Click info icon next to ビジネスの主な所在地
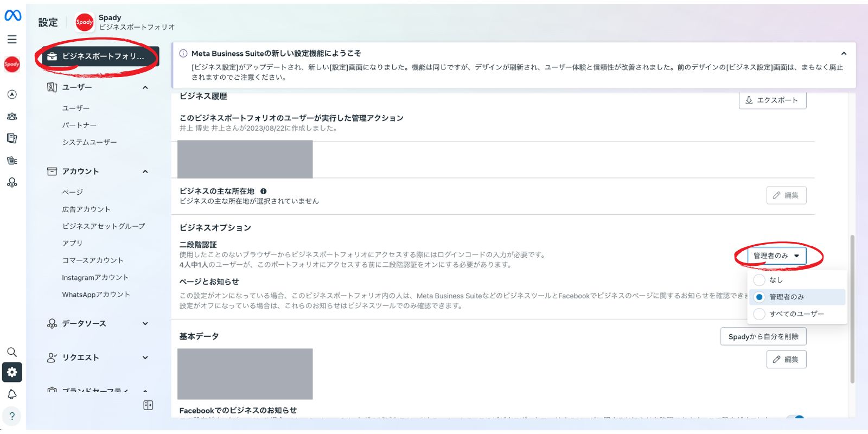Image resolution: width=868 pixels, height=434 pixels. (264, 191)
